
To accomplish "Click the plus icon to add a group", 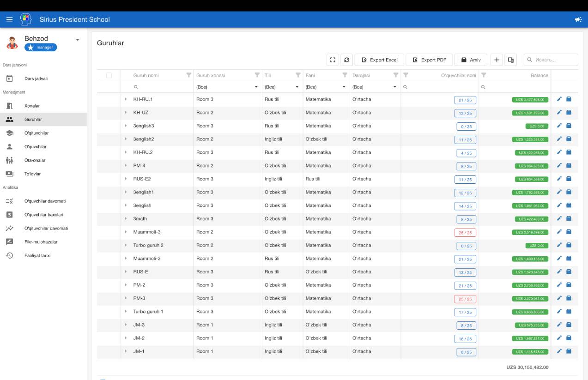I will [497, 60].
